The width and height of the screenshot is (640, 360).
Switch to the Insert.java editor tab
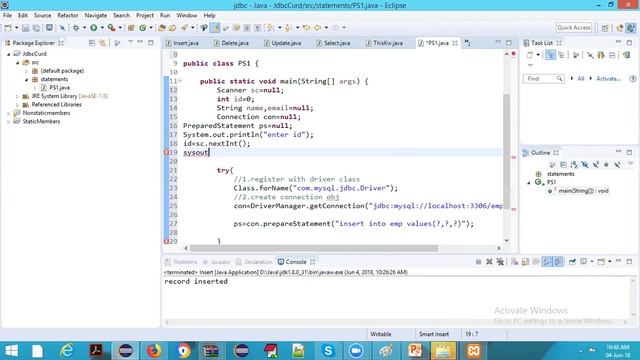(182, 43)
